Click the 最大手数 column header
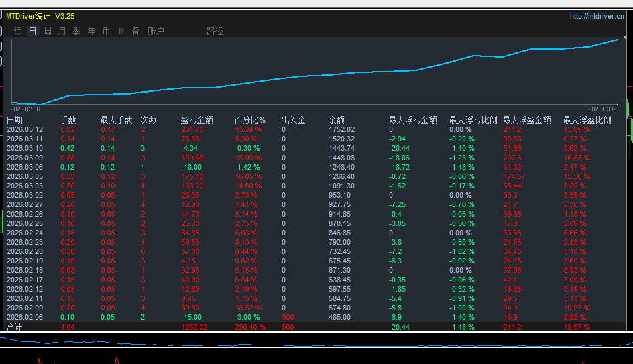 click(116, 120)
